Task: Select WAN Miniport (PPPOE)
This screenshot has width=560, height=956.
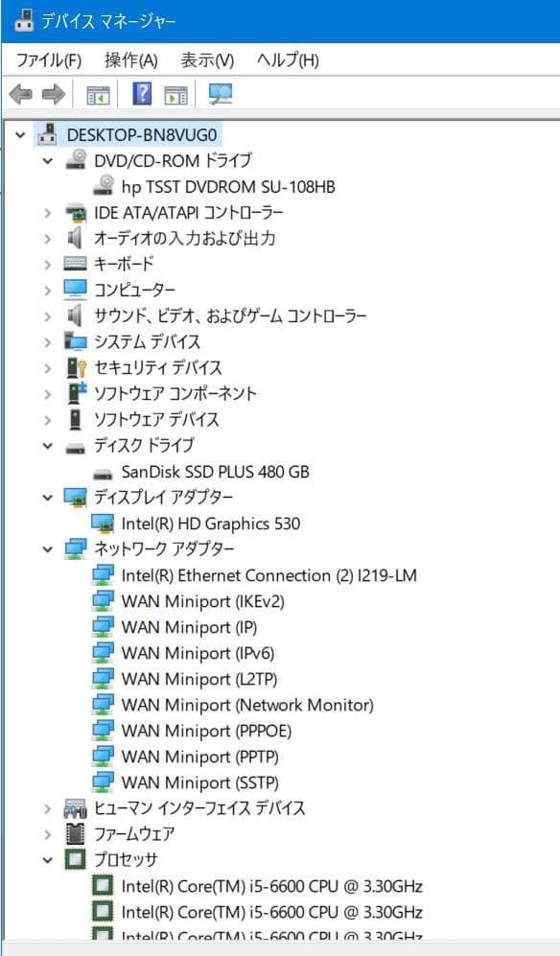Action: [x=207, y=731]
